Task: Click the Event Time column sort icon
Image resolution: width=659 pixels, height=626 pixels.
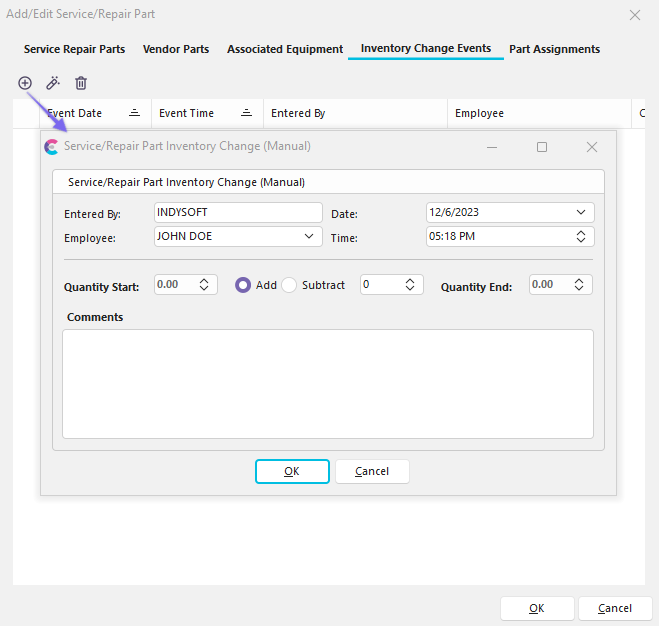Action: pos(246,114)
